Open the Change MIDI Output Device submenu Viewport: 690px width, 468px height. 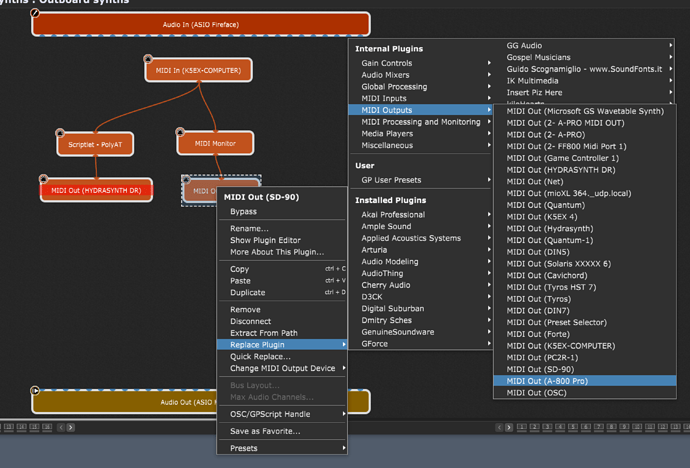coord(282,368)
